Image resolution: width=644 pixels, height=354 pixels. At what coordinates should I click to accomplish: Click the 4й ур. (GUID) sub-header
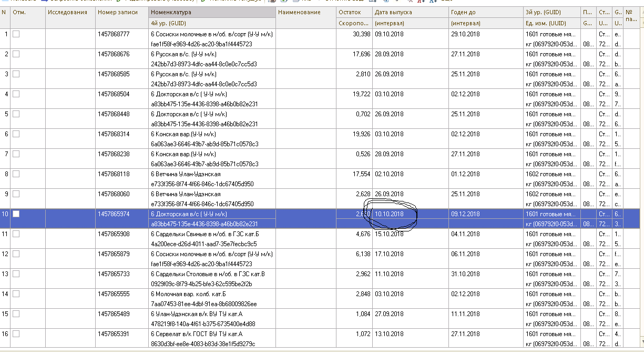(x=212, y=23)
